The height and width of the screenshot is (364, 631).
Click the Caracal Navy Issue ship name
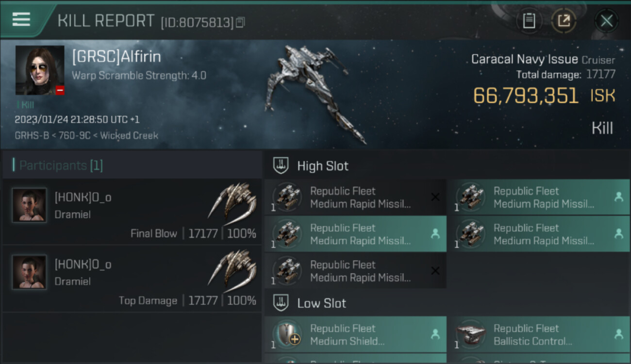tap(524, 60)
